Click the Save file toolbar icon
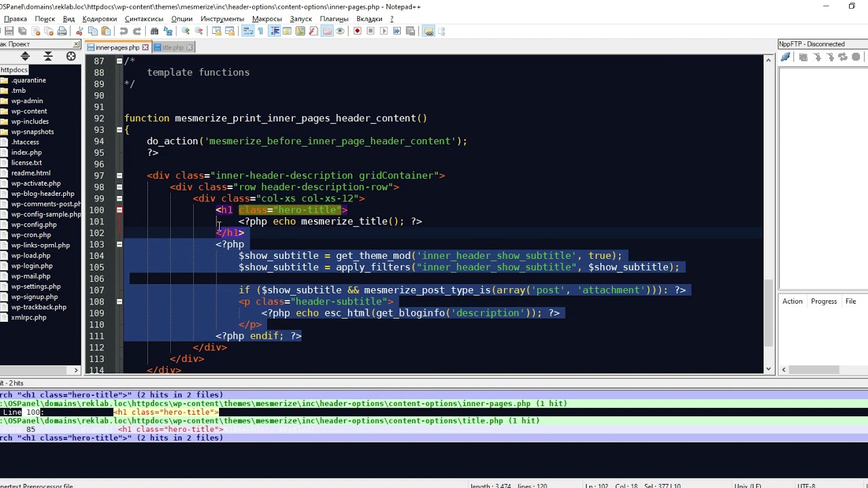This screenshot has height=488, width=868. click(8, 31)
